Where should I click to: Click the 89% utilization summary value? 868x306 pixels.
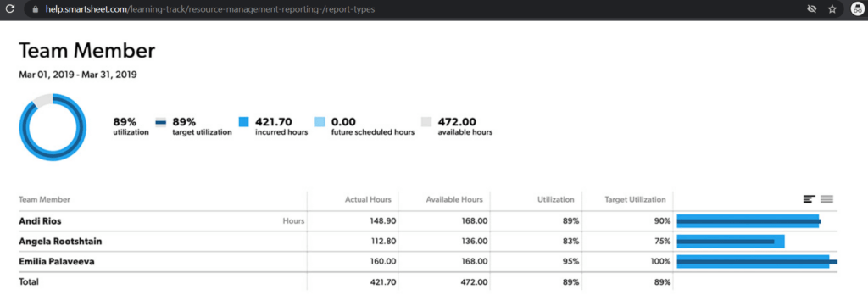[x=125, y=122]
